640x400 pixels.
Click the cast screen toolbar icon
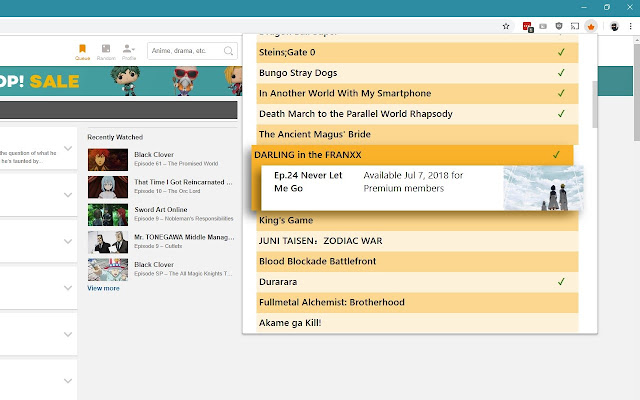coord(575,27)
